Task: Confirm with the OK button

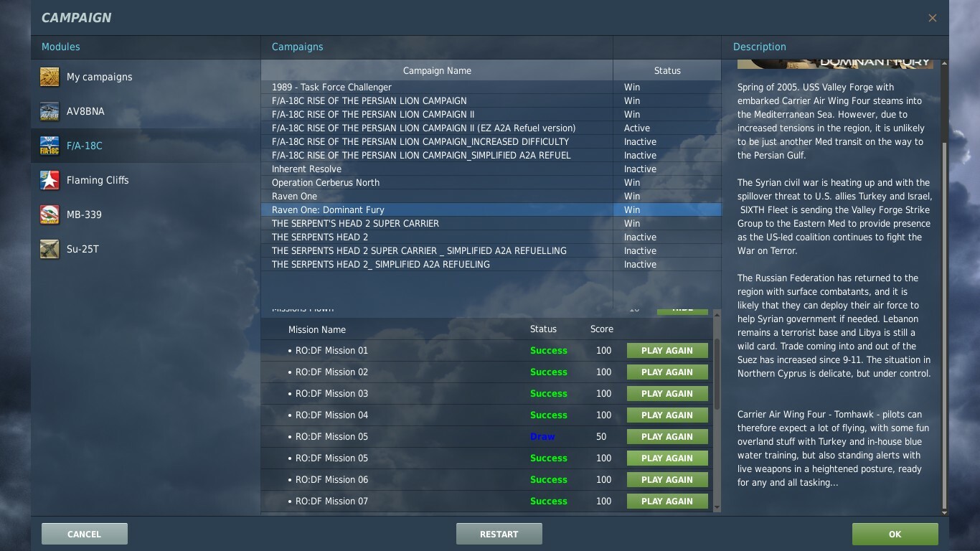Action: tap(895, 534)
